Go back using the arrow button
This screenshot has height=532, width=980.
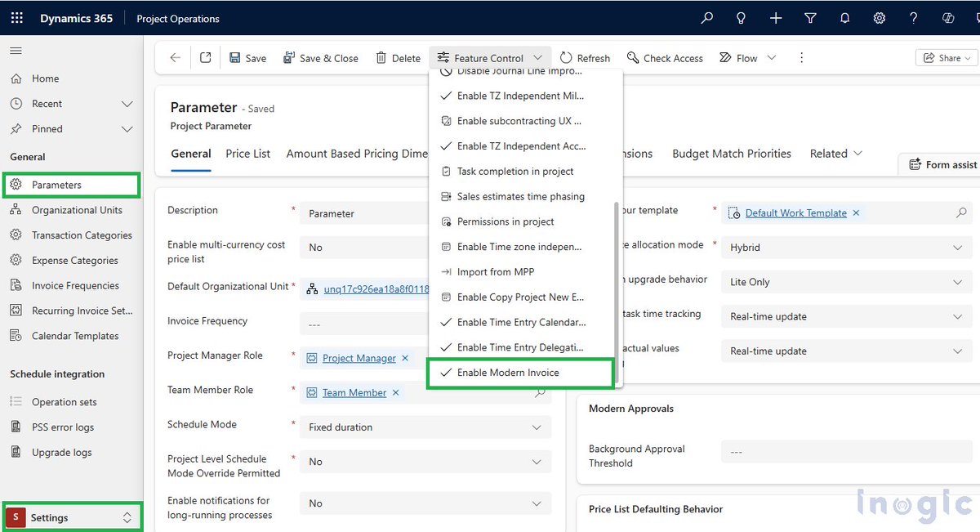click(x=175, y=58)
